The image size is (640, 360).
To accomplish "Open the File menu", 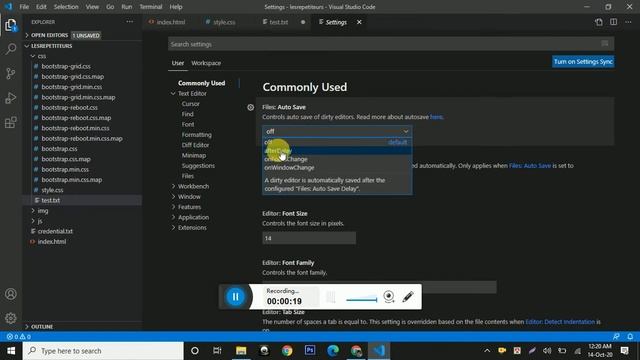I will (x=24, y=7).
